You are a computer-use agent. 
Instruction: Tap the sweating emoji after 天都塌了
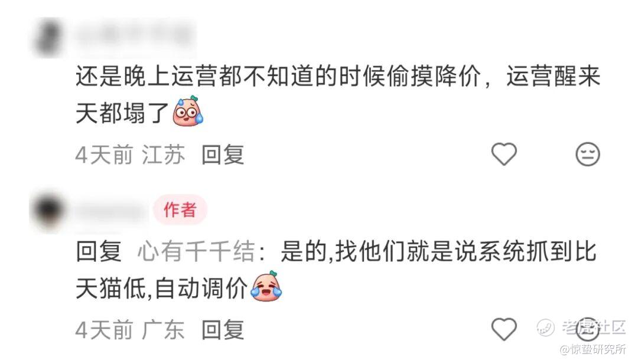188,112
